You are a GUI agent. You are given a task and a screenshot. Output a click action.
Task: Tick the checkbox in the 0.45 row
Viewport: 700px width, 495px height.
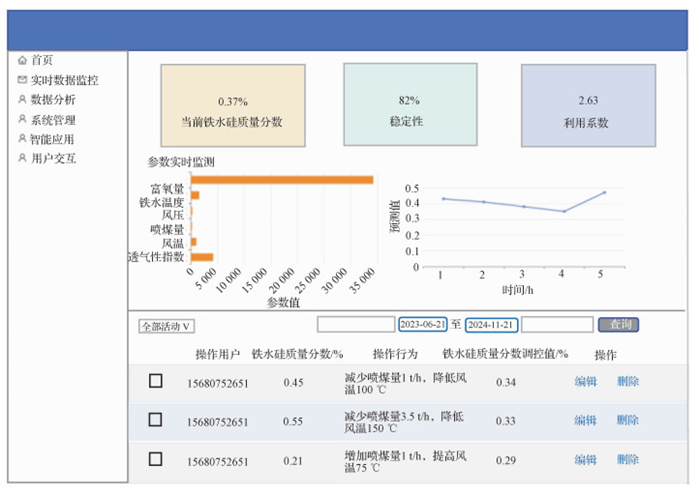point(155,381)
